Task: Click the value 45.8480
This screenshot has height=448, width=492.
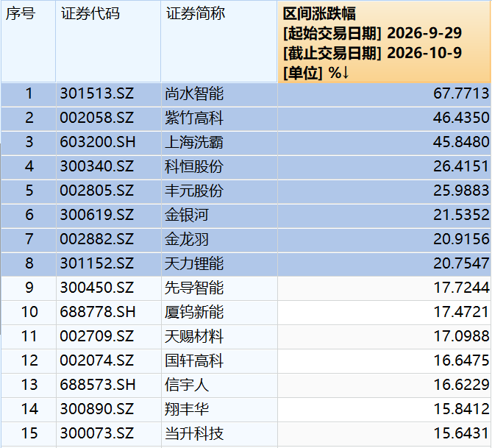Action: [461, 142]
